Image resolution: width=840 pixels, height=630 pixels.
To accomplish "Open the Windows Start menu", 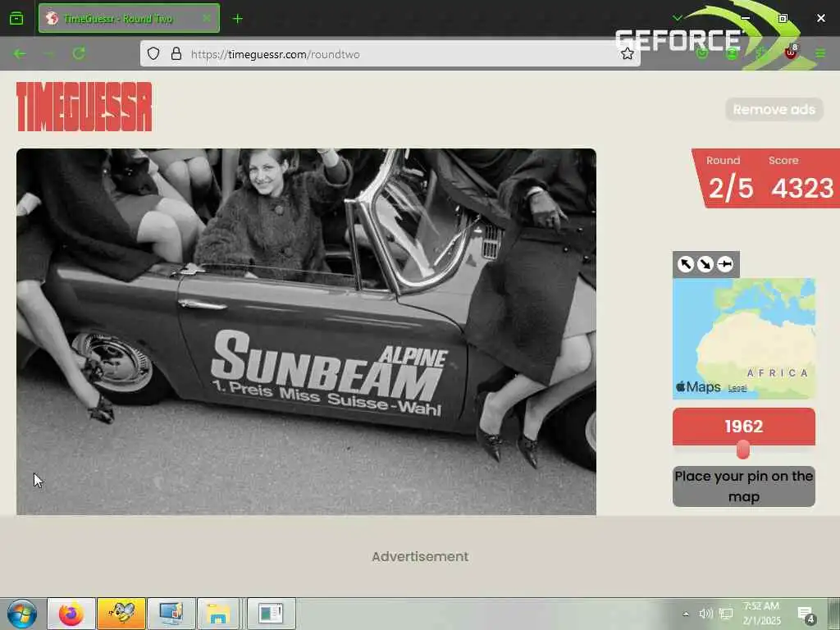I will 22,614.
